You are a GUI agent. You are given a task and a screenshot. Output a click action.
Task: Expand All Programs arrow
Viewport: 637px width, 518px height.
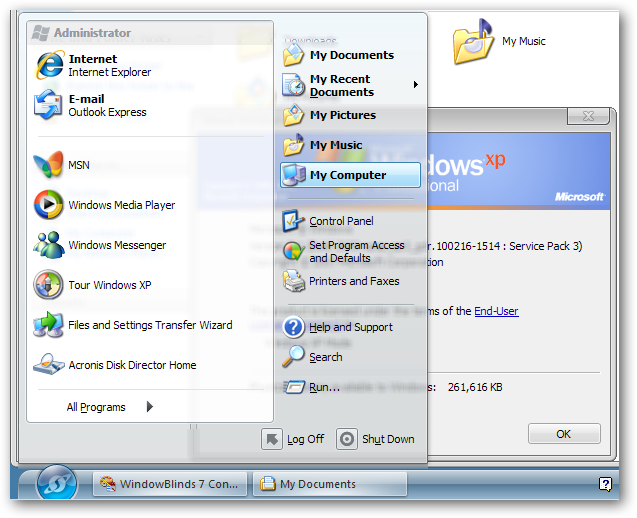point(150,407)
